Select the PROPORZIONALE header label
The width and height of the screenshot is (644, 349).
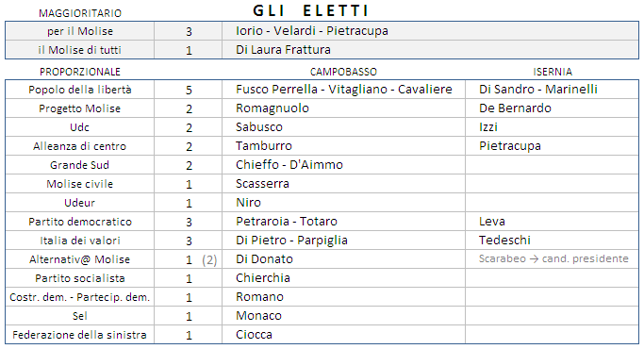pyautogui.click(x=80, y=72)
